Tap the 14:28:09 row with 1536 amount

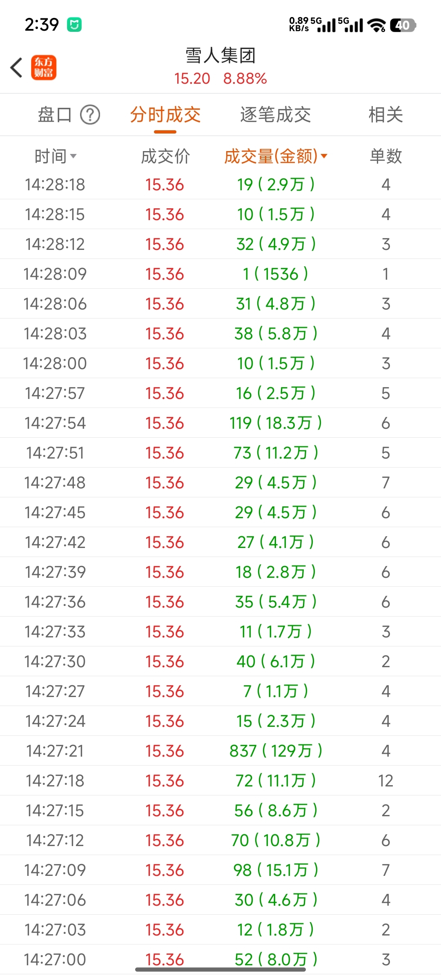[x=220, y=274]
